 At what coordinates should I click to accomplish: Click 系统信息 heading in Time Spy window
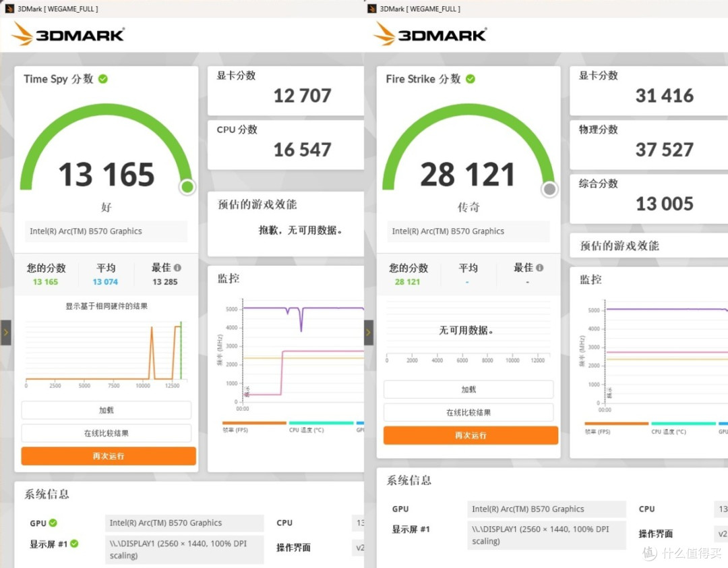47,494
